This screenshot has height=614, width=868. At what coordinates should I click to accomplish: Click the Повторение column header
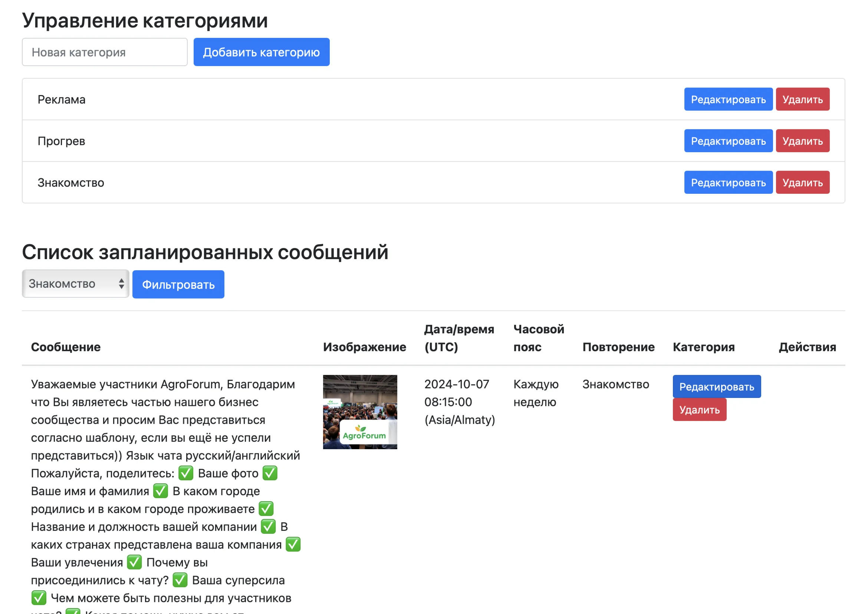(x=618, y=347)
